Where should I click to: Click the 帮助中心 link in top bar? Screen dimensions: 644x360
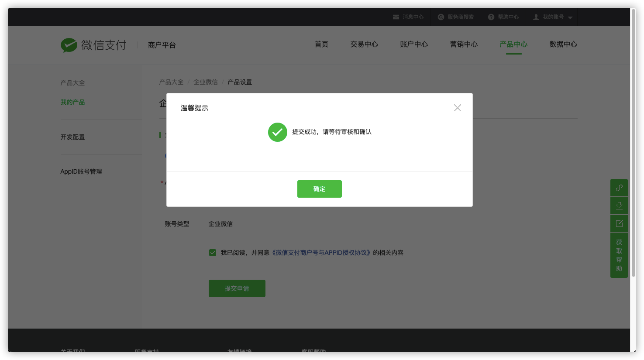coord(508,17)
